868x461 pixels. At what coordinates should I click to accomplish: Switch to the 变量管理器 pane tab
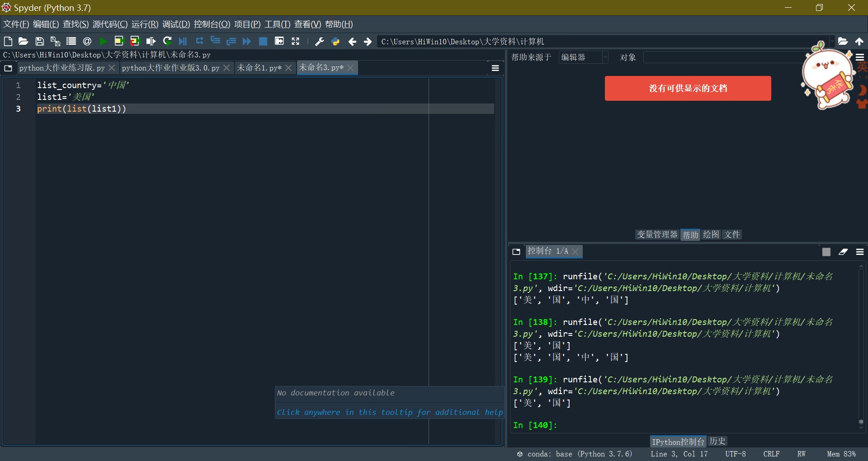657,235
